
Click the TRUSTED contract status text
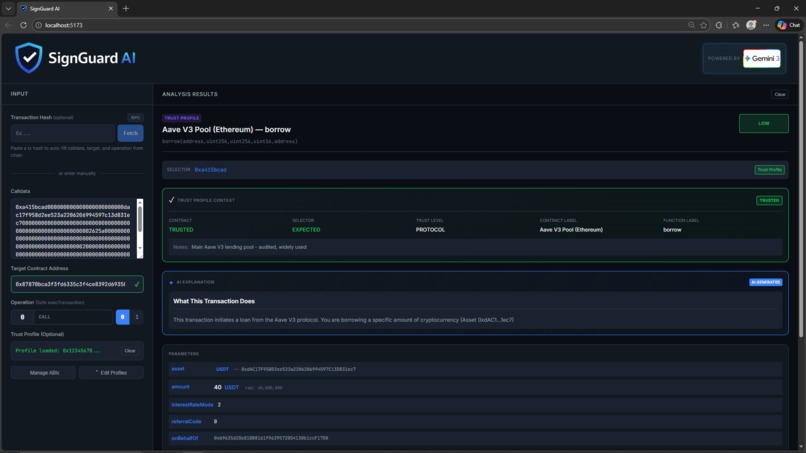(181, 230)
